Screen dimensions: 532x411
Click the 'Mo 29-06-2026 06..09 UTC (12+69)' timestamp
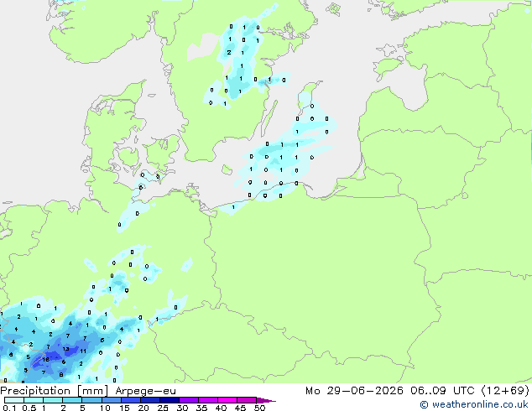[x=417, y=391]
